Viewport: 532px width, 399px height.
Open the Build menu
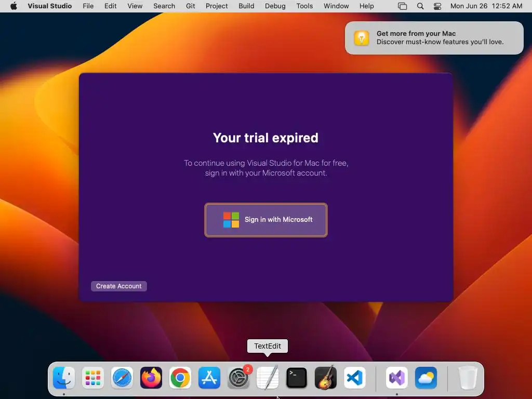tap(246, 6)
